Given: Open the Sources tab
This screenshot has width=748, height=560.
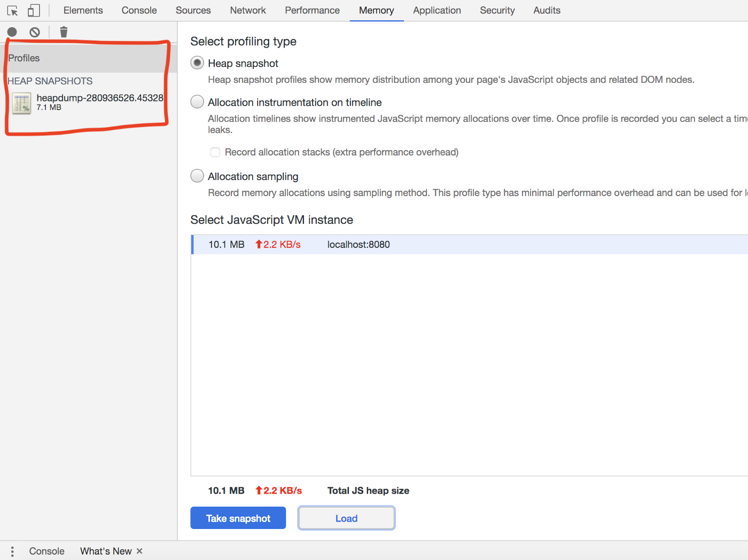Looking at the screenshot, I should click(x=193, y=11).
